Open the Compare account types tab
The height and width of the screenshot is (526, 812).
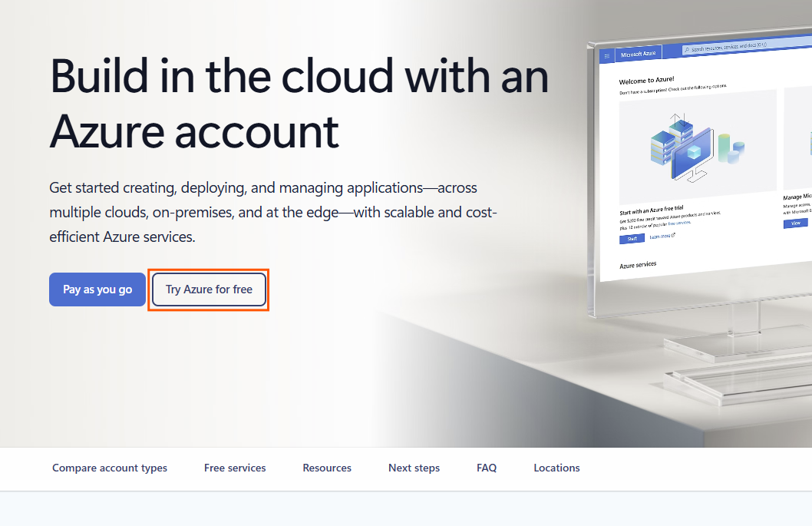110,468
